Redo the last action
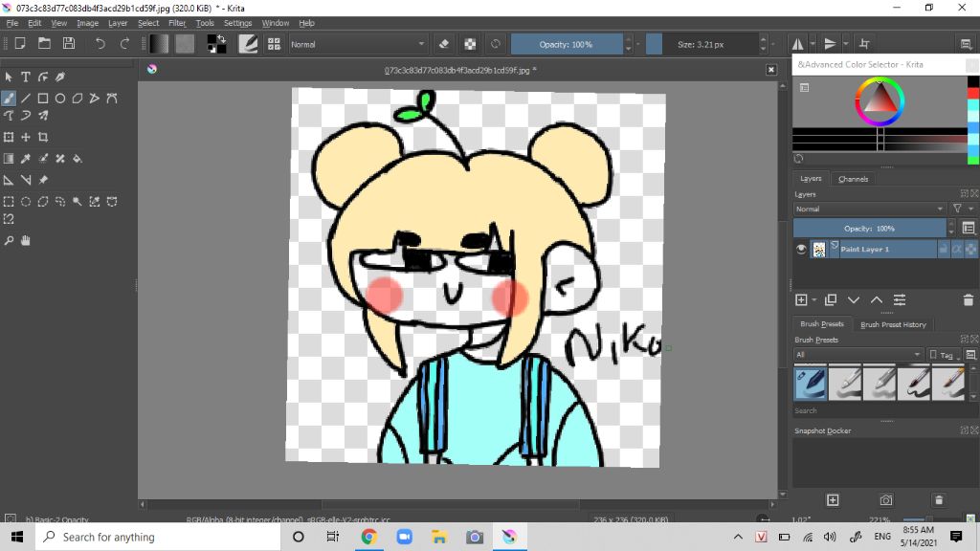The width and height of the screenshot is (980, 551). click(124, 44)
